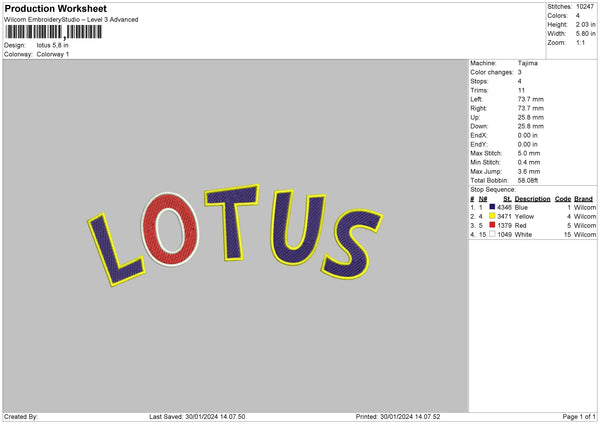Click the Blue color swatch in stop sequence
600x424 pixels.
tap(492, 207)
